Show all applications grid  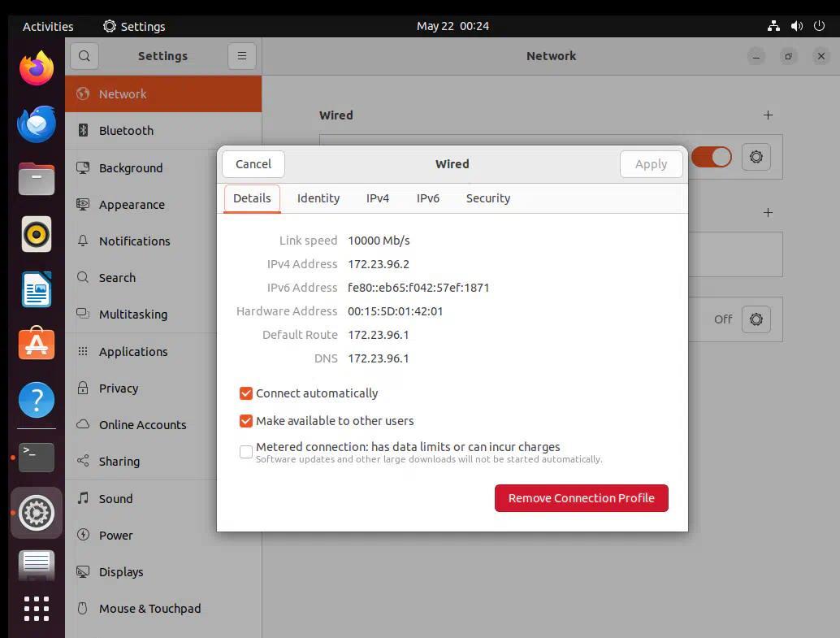click(x=37, y=609)
